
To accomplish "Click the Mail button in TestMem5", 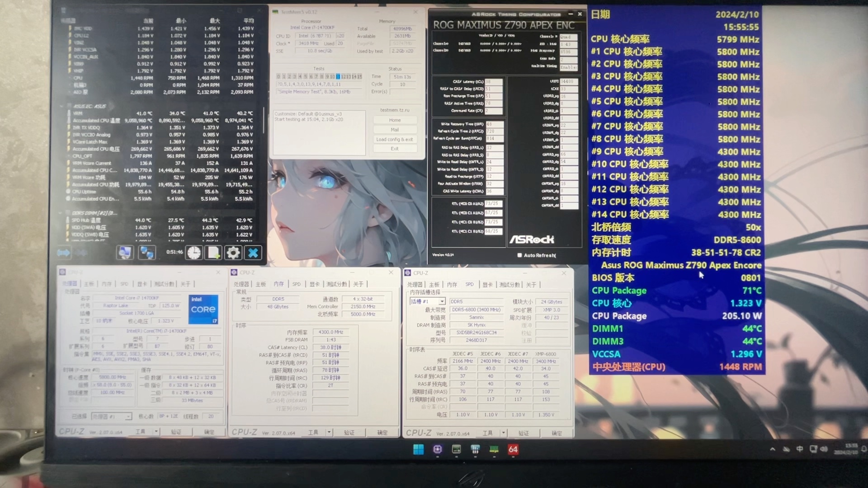I will [395, 130].
